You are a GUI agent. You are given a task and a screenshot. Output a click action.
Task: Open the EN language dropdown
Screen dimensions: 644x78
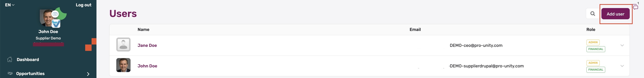click(10, 5)
